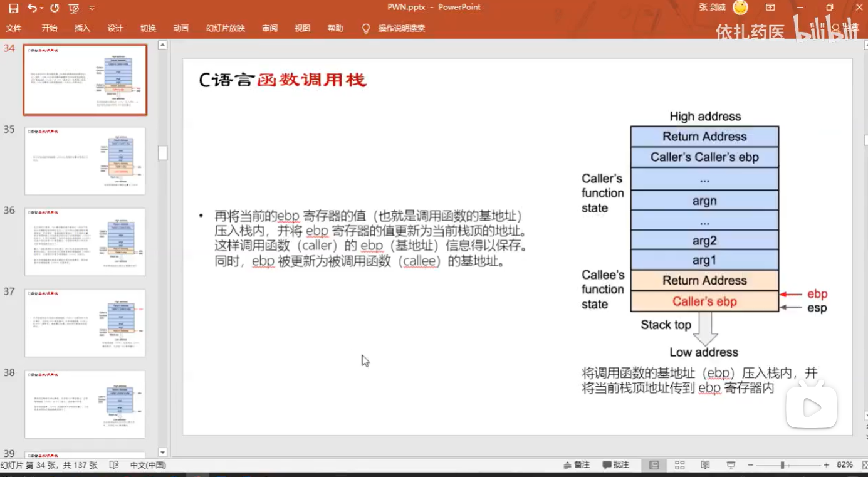Open the 视图 ribbon tab
868x477 pixels.
pos(302,28)
